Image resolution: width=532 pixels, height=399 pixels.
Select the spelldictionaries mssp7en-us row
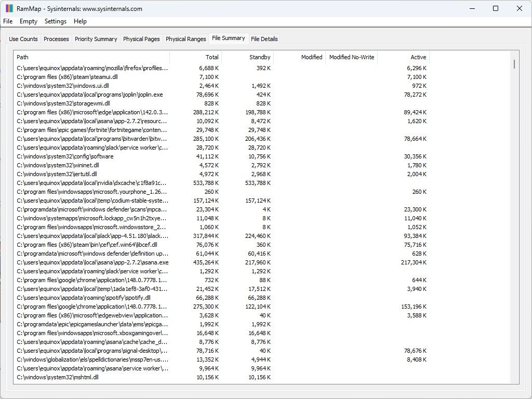pos(222,360)
